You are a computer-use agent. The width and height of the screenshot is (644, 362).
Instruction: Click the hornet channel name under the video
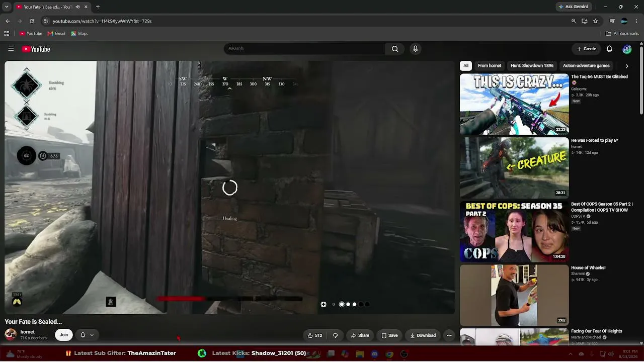pos(27,332)
